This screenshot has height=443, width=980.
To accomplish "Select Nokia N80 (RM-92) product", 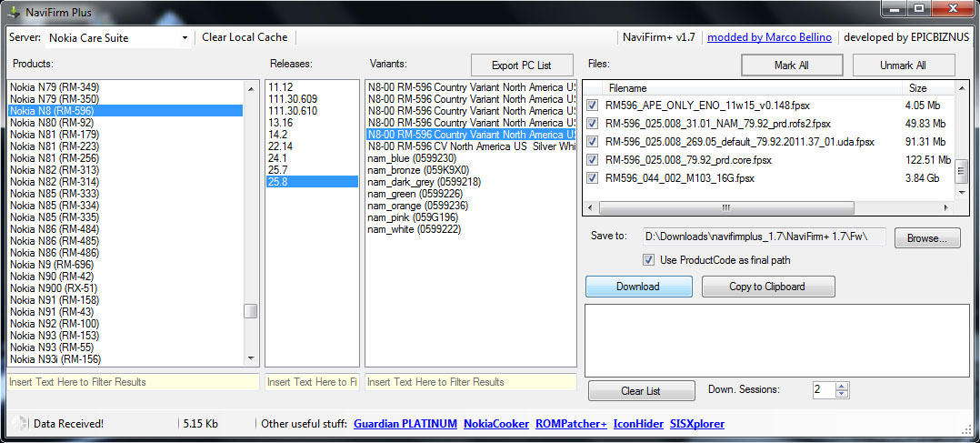I will [125, 123].
